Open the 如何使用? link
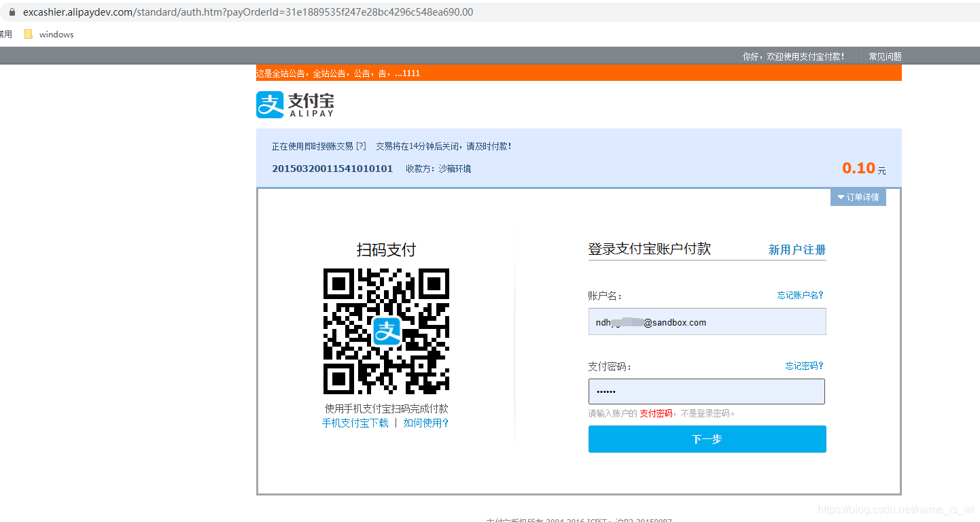This screenshot has width=980, height=522. [426, 423]
